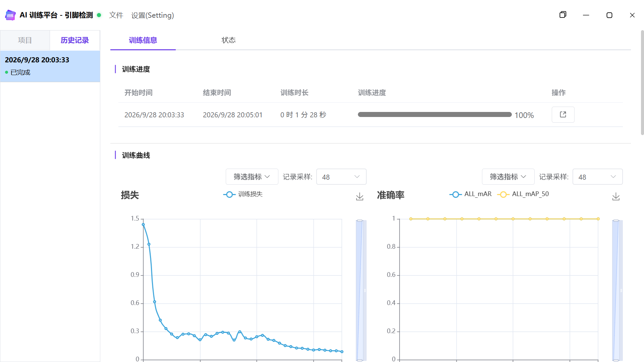
Task: Open the 文件 menu
Action: tap(116, 15)
